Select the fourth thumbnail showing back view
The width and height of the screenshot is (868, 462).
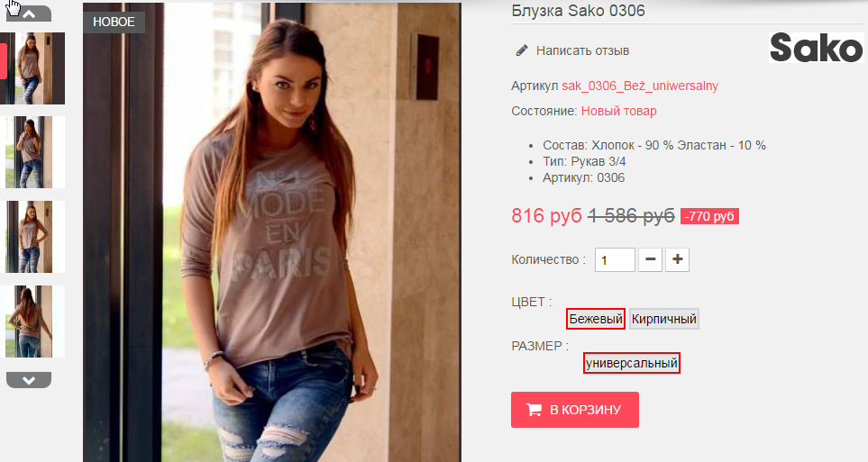click(x=35, y=322)
